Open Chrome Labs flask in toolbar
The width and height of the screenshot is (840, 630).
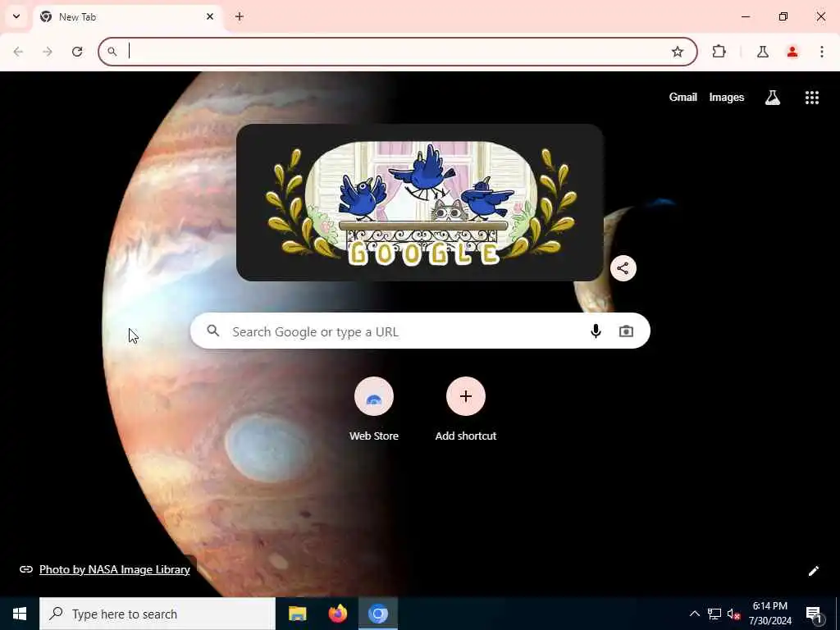762,52
